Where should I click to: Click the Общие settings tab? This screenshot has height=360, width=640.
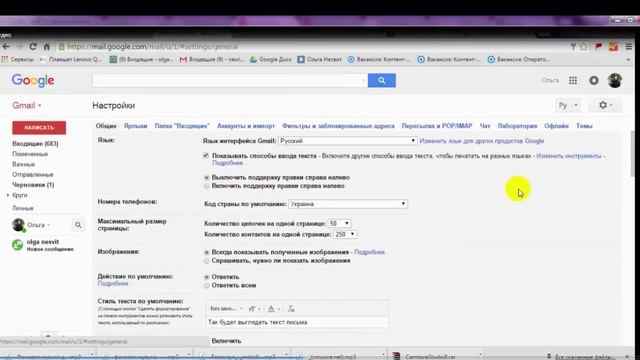click(x=106, y=126)
